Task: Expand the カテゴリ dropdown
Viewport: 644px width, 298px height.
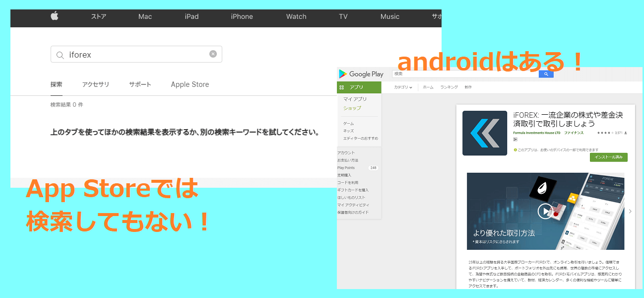Action: pyautogui.click(x=403, y=87)
